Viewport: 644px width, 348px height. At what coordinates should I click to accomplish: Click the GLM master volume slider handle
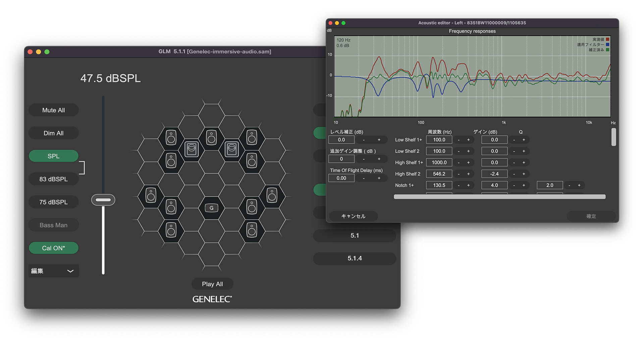point(103,200)
